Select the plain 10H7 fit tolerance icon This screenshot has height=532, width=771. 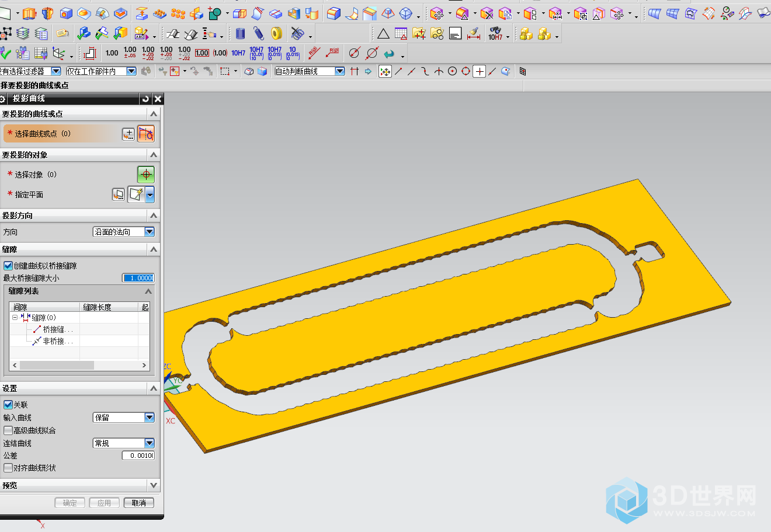[238, 53]
